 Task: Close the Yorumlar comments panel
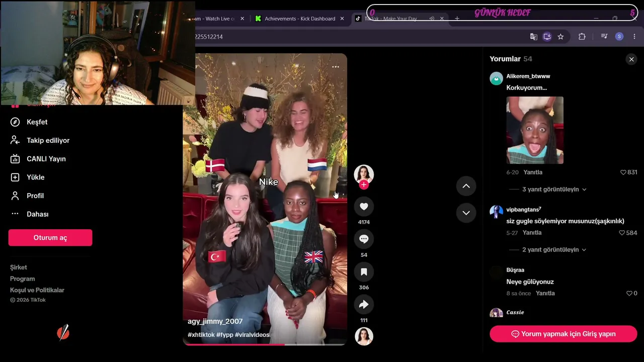[631, 59]
